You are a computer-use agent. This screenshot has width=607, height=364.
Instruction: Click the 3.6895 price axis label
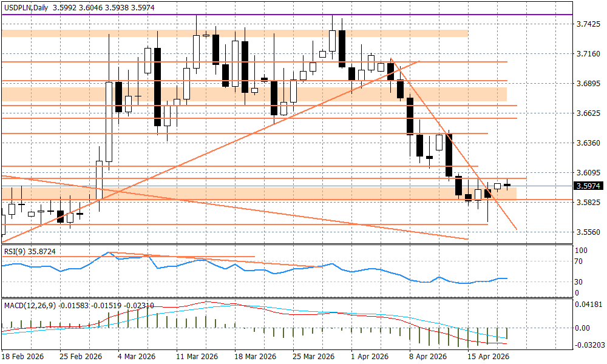(x=588, y=84)
